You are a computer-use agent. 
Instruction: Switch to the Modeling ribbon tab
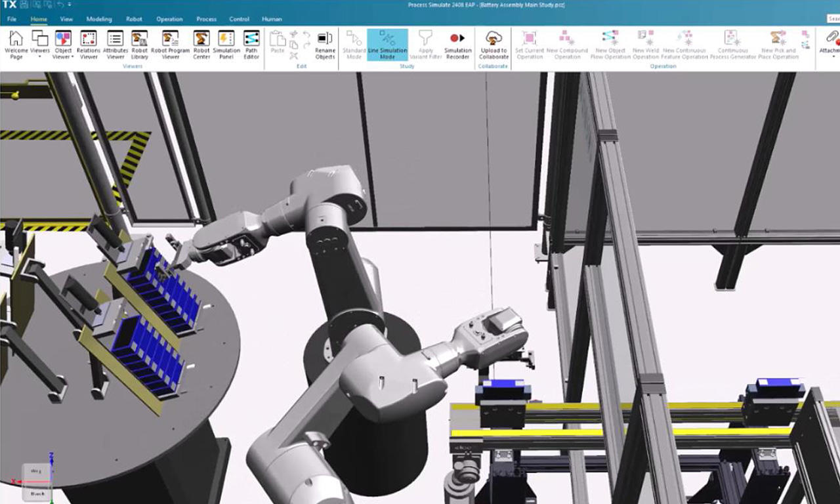coord(99,19)
